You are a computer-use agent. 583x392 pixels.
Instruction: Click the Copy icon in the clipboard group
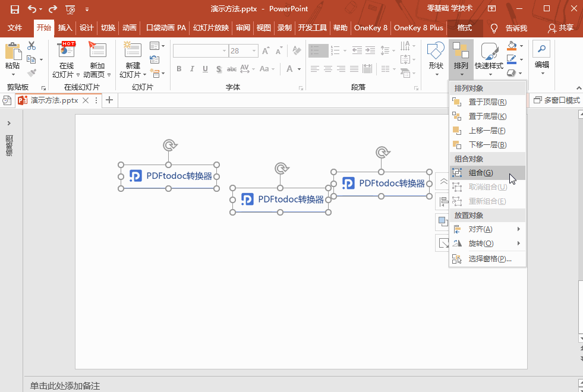click(x=31, y=59)
